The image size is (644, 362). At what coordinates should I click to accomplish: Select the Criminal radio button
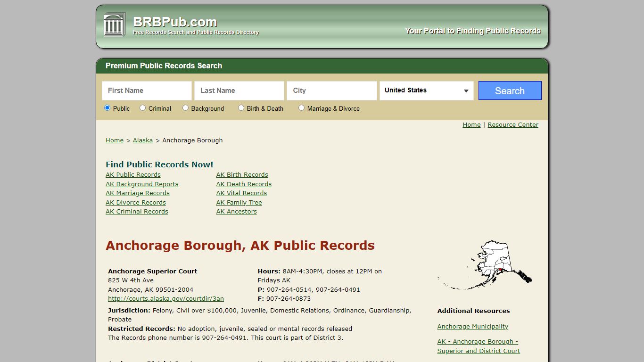coord(142,108)
